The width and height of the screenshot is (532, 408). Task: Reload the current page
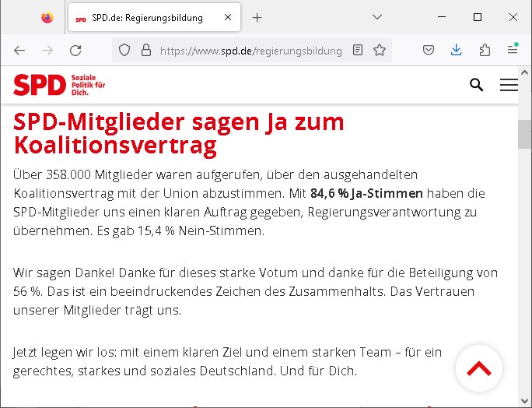[x=75, y=51]
